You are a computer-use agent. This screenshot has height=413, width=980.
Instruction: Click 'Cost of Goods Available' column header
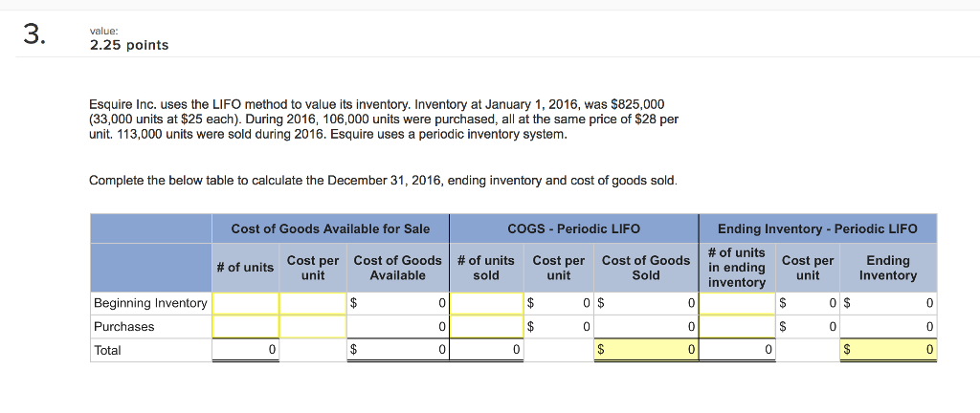pyautogui.click(x=397, y=268)
